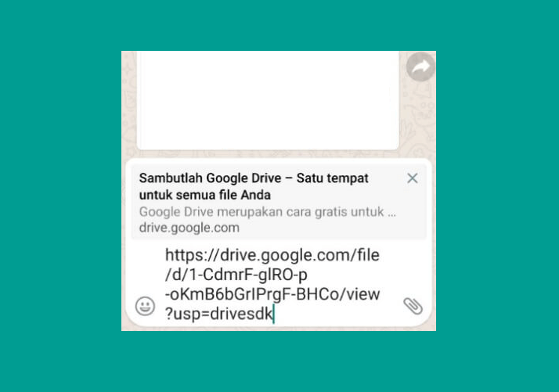The image size is (559, 392).
Task: Dismiss the Google Drive link preview
Action: (x=413, y=178)
